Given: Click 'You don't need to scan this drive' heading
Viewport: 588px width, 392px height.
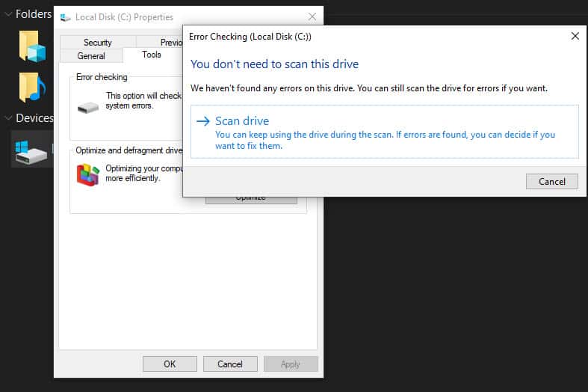Looking at the screenshot, I should click(274, 64).
